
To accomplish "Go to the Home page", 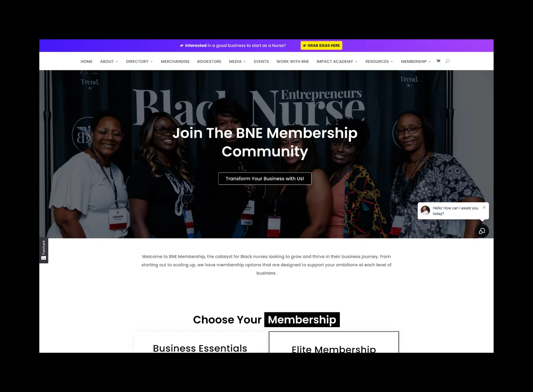I will (87, 62).
